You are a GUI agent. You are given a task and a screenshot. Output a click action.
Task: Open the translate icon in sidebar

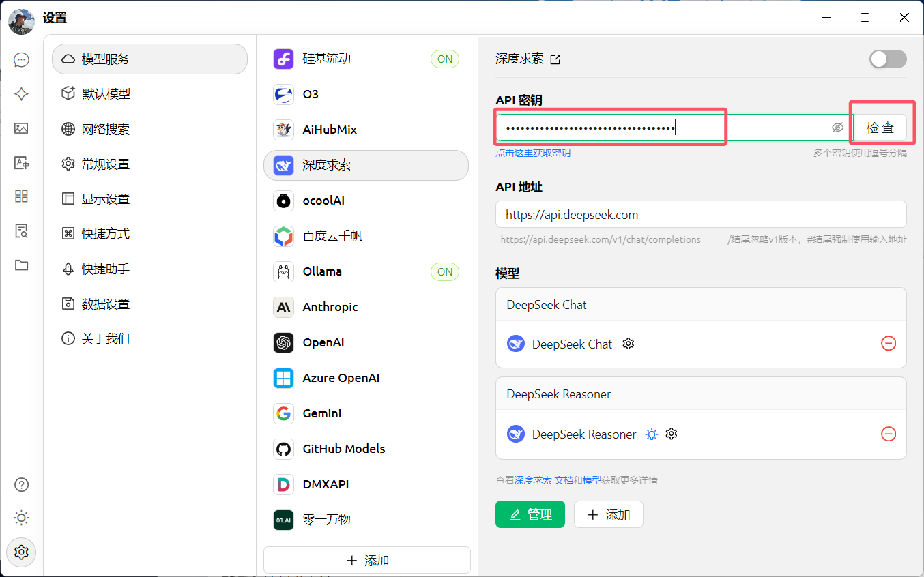pyautogui.click(x=21, y=162)
